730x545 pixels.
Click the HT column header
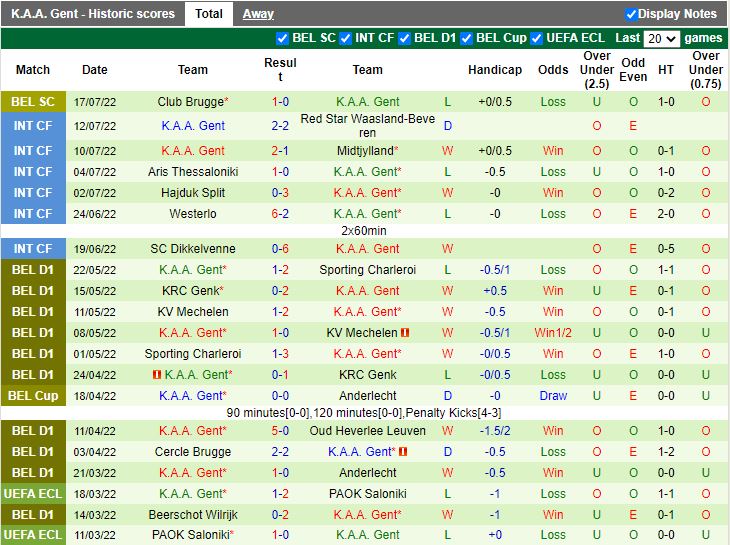coord(666,70)
